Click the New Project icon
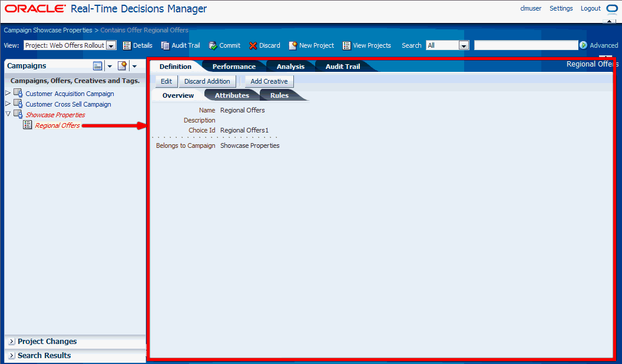 tap(293, 45)
